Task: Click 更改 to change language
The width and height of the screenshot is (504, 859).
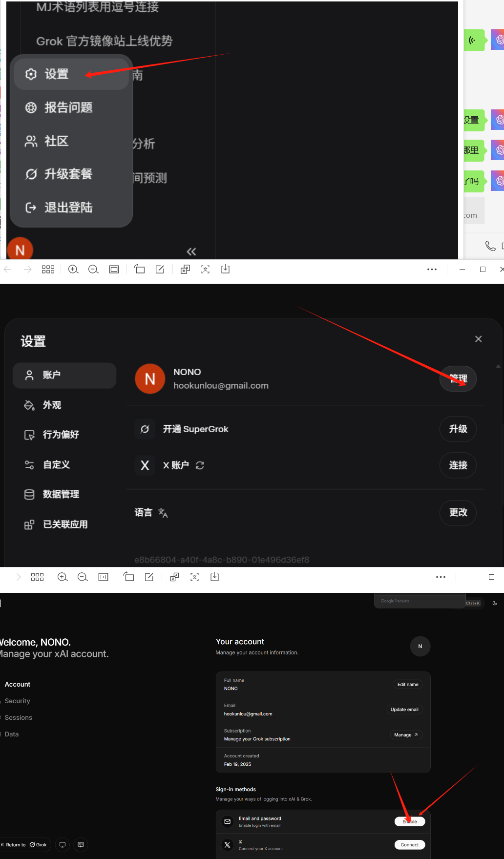Action: [x=458, y=512]
